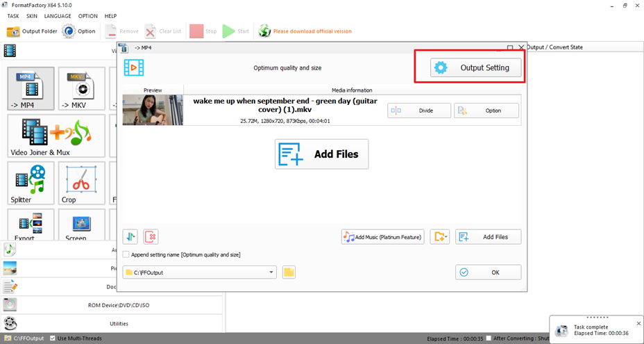Select the mkv file name text

(285, 106)
